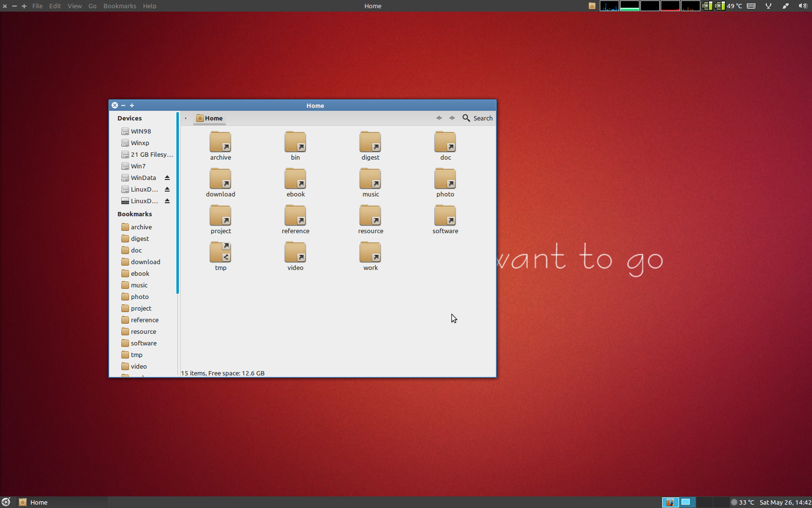This screenshot has height=508, width=812.
Task: Open the doc folder icon in main pane
Action: click(x=445, y=142)
